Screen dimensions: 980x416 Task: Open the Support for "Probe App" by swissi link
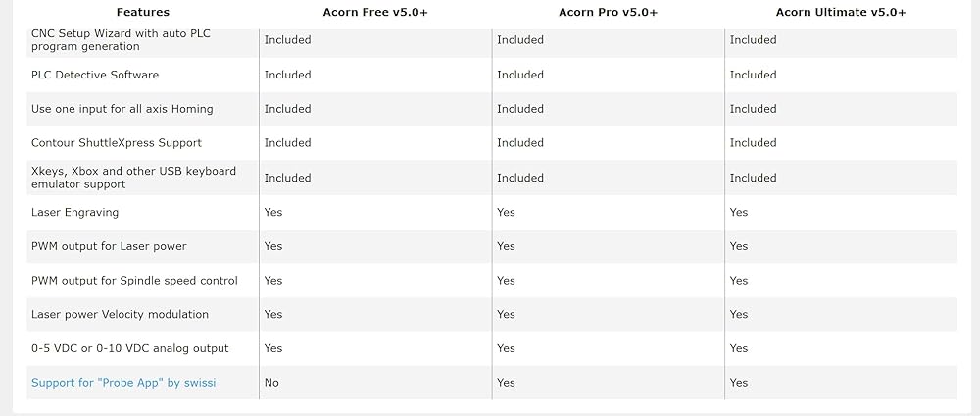coord(123,383)
